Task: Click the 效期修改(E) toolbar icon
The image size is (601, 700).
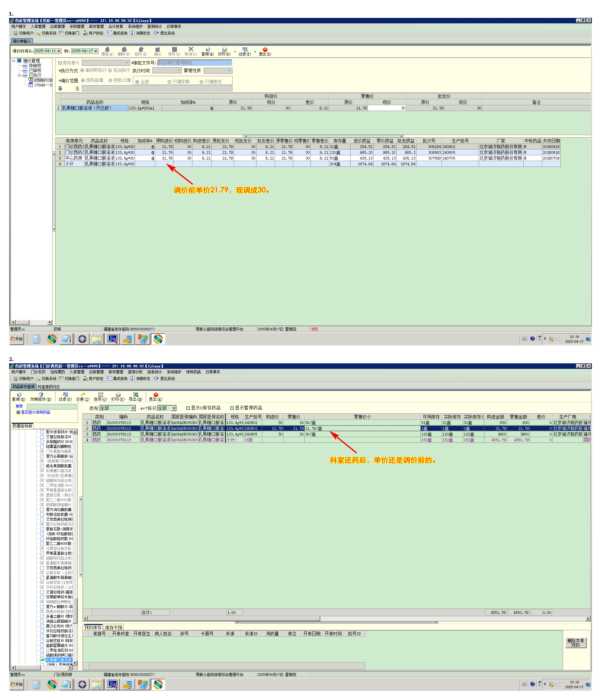Action: point(41,395)
